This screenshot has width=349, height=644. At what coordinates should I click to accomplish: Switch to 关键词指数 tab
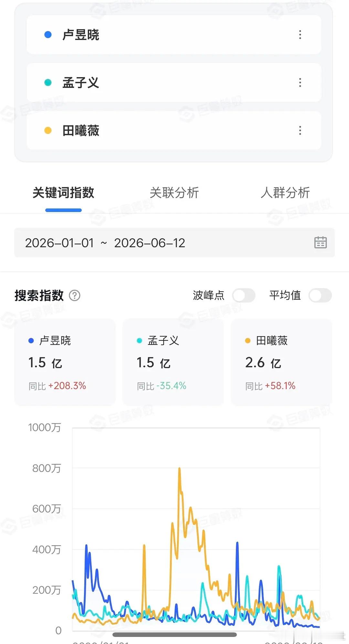tap(63, 193)
